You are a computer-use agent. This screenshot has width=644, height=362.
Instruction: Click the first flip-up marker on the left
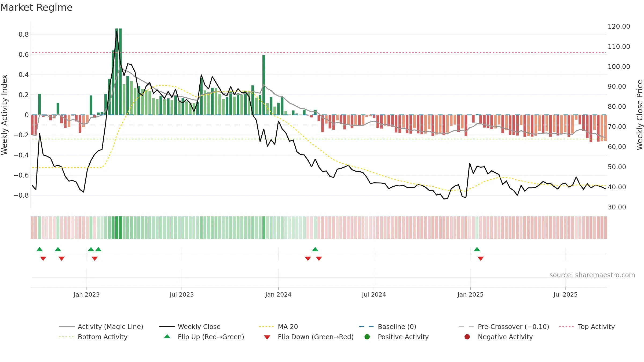pos(39,249)
